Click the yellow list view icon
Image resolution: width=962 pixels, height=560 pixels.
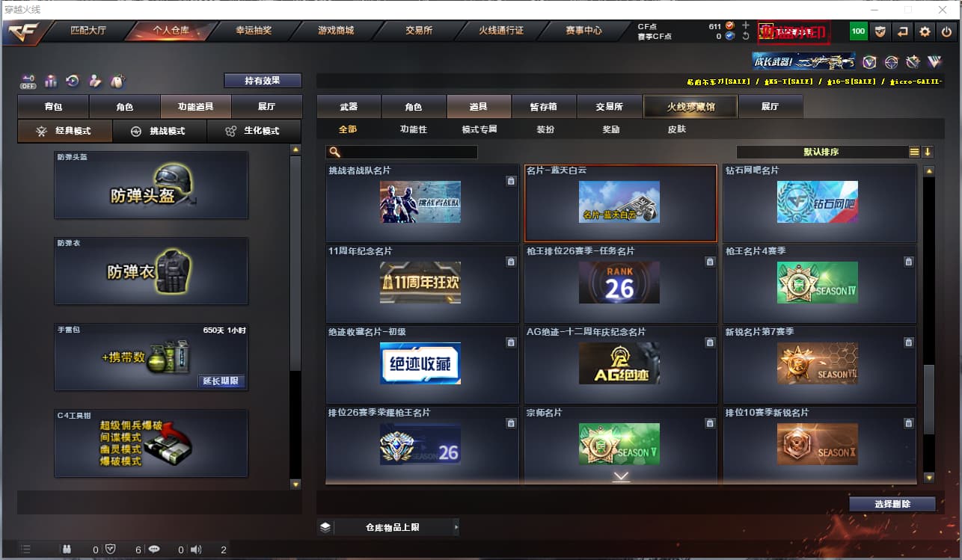click(x=914, y=152)
